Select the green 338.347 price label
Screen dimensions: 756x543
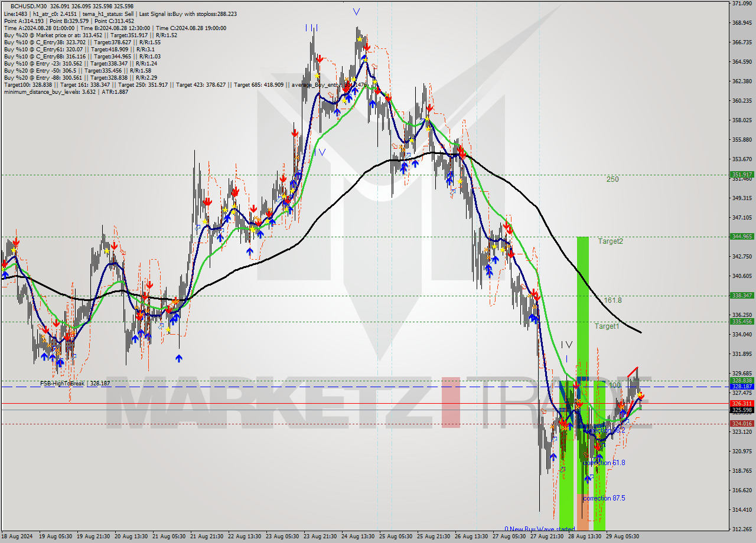pos(742,296)
